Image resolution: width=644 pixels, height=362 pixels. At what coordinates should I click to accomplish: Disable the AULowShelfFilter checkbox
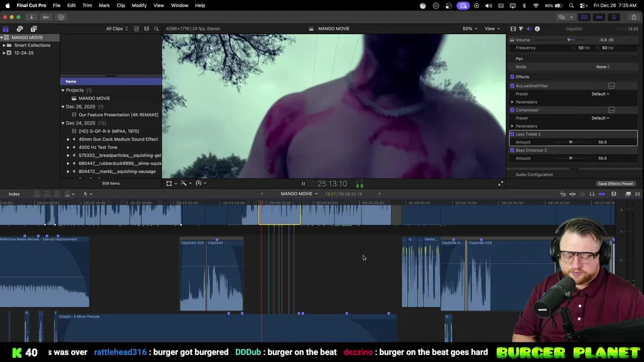[512, 86]
